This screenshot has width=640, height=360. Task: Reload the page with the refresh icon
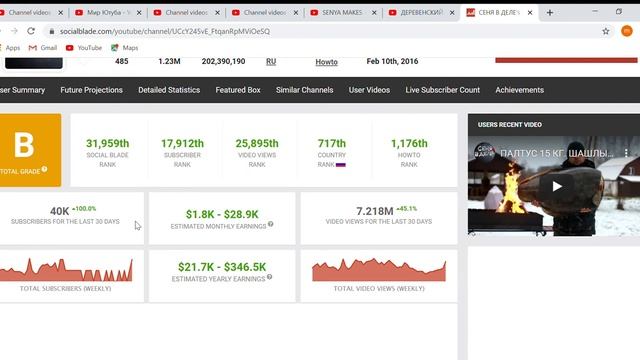[31, 31]
